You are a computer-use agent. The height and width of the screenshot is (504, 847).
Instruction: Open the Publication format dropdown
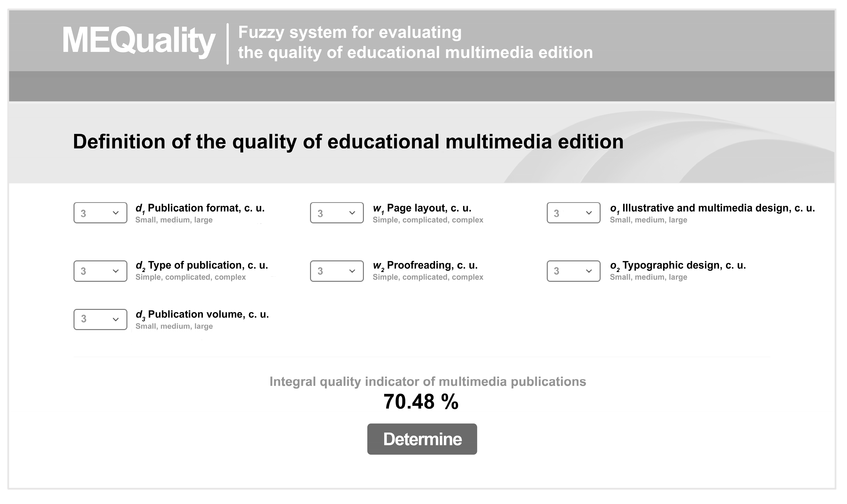[x=100, y=213]
